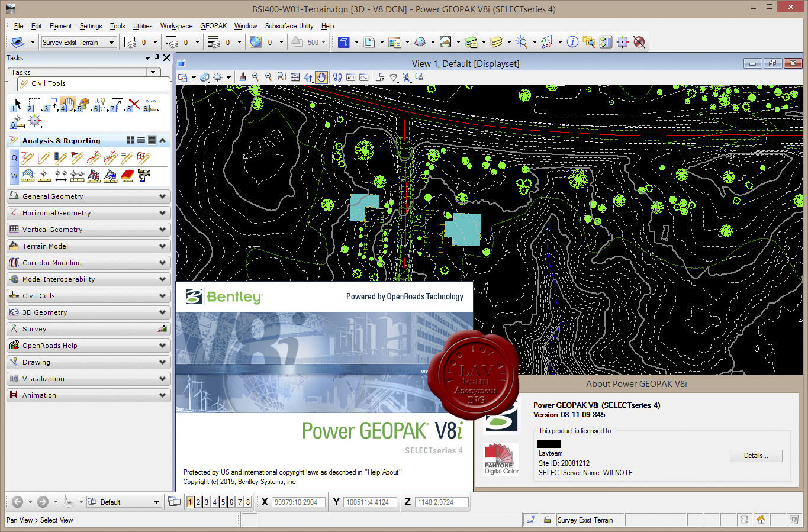
Task: Click the home icon in the status bar
Action: [761, 520]
